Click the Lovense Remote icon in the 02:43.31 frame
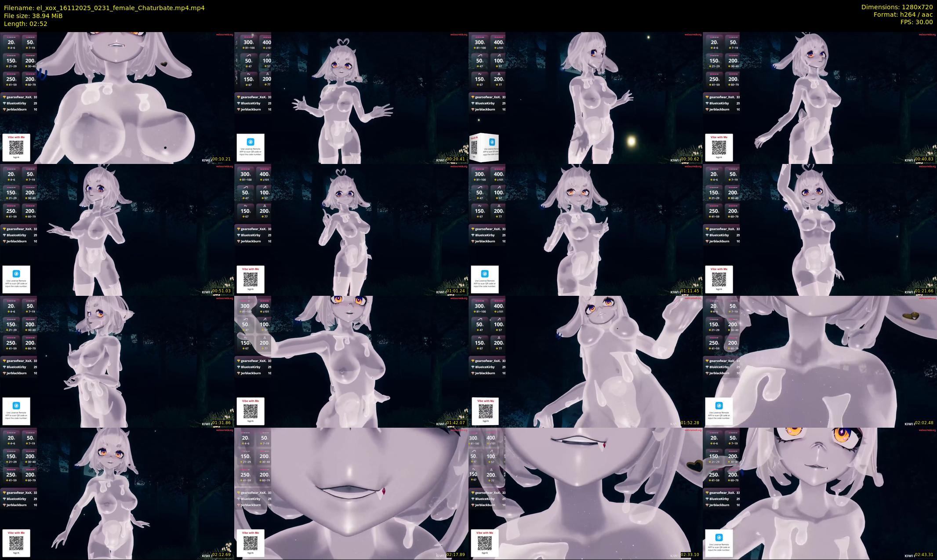937x560 pixels. [x=719, y=538]
